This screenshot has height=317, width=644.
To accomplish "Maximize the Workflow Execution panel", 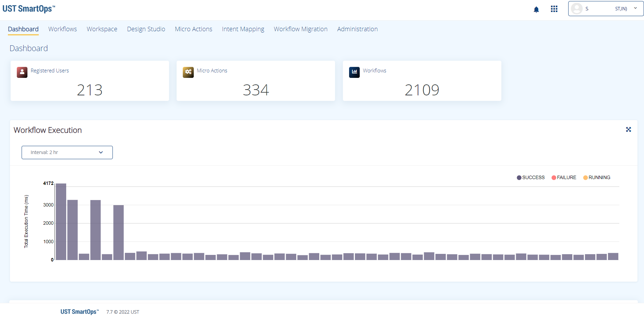I will click(629, 129).
